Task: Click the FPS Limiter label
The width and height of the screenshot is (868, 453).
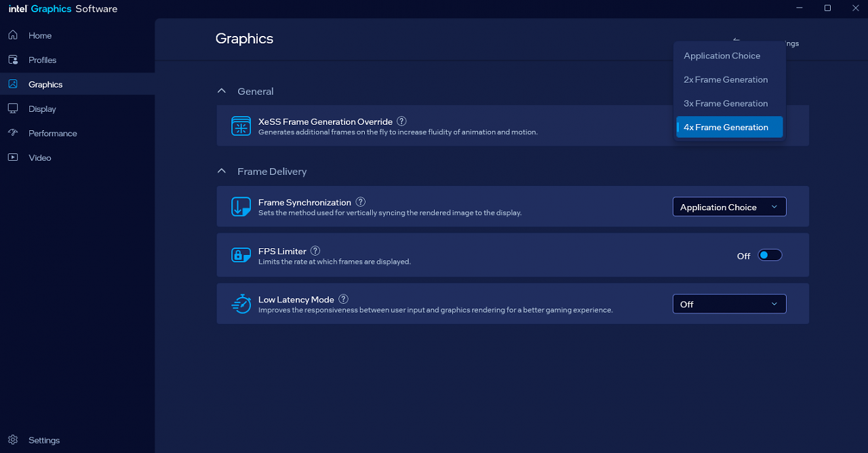Action: tap(282, 252)
